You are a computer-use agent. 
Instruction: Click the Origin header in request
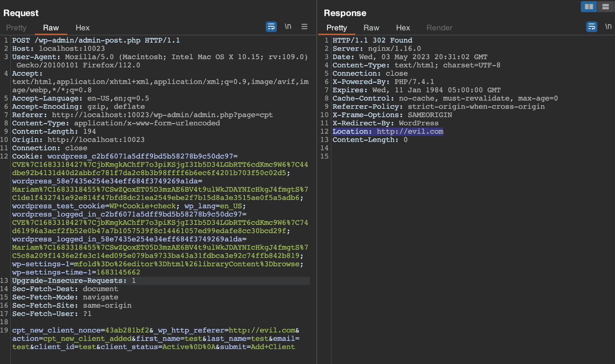tap(78, 140)
